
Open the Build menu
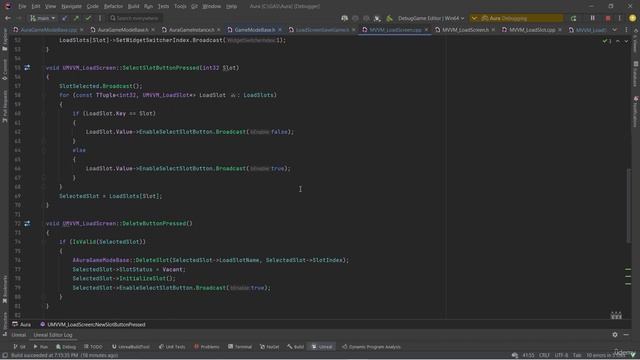(x=133, y=7)
